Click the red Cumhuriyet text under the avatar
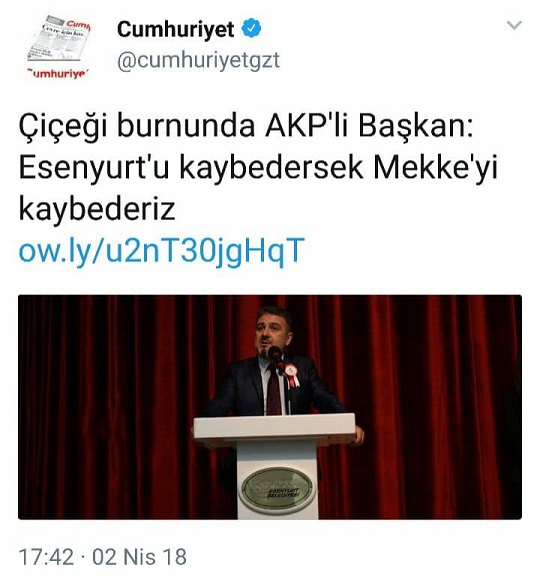Screen dimensions: 540x576 click(x=58, y=73)
